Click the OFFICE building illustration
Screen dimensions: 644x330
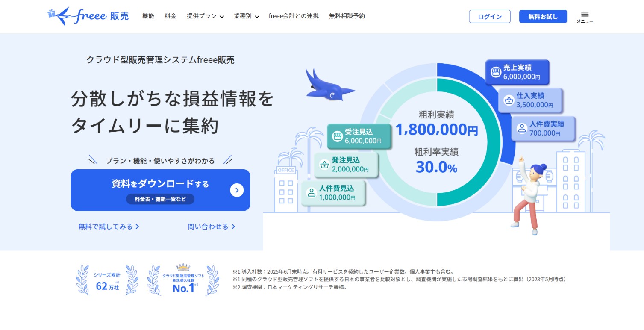pyautogui.click(x=286, y=189)
